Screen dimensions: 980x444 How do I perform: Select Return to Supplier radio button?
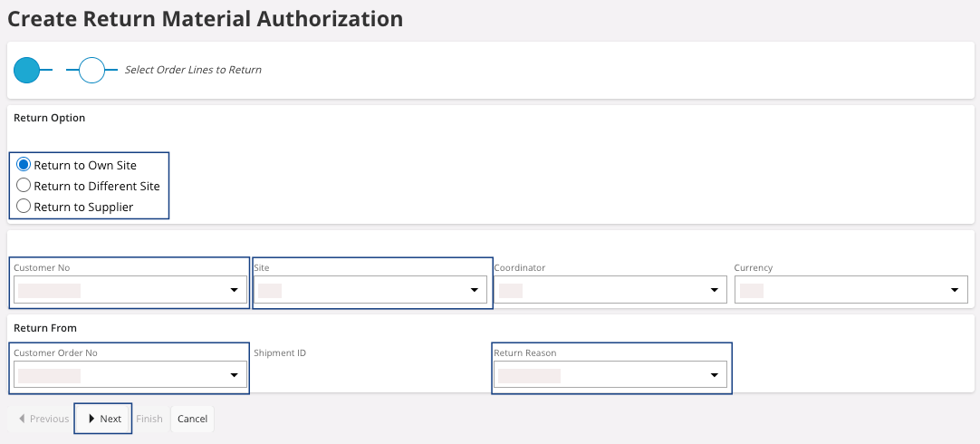pos(24,207)
